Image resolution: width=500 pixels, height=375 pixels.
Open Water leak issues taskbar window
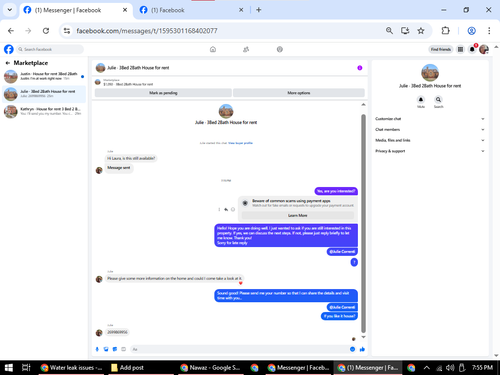[71, 368]
